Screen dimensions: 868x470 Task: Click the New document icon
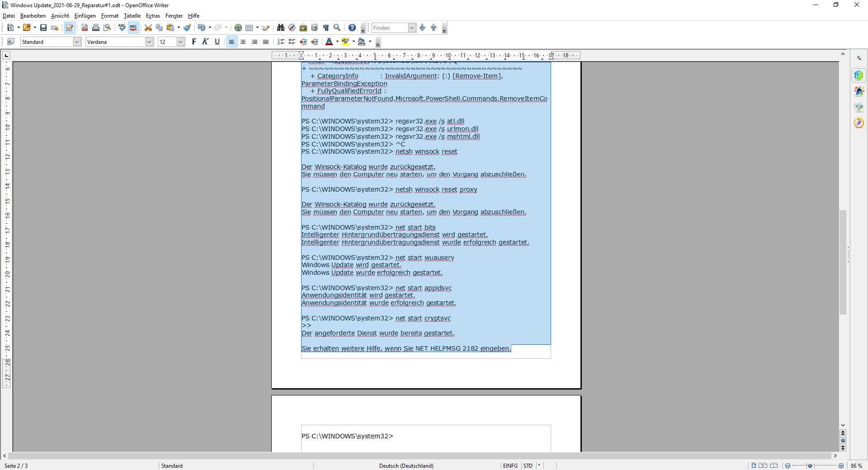point(10,28)
